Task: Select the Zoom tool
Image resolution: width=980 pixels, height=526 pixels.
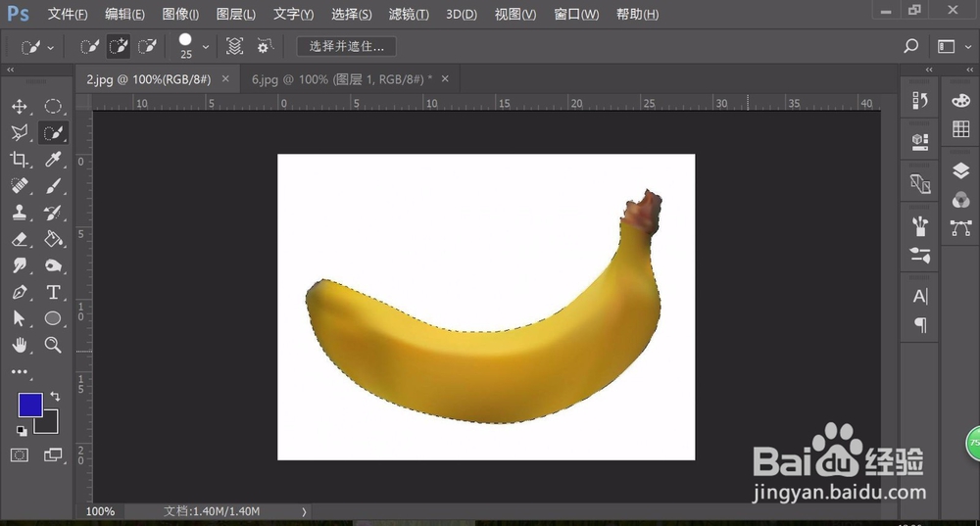Action: 53,345
